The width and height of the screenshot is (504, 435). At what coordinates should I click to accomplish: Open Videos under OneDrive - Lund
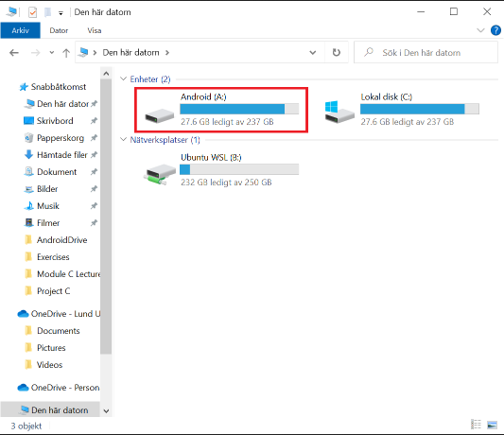pyautogui.click(x=43, y=365)
